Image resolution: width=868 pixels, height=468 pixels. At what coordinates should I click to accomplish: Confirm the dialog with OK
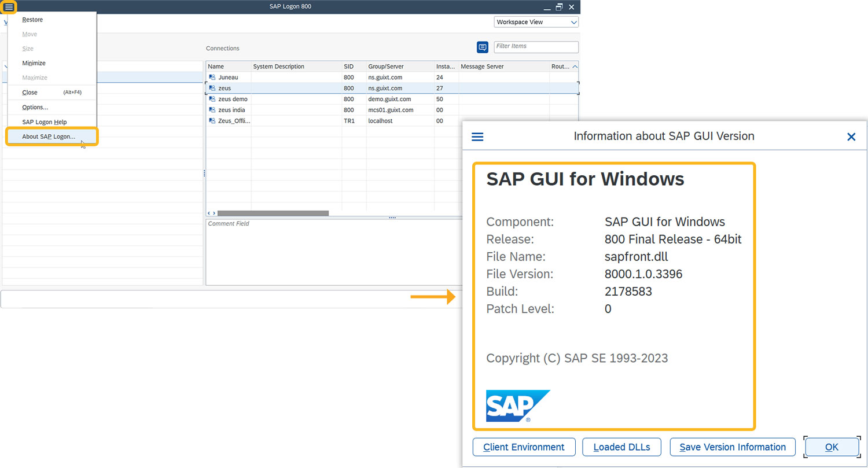coord(832,447)
